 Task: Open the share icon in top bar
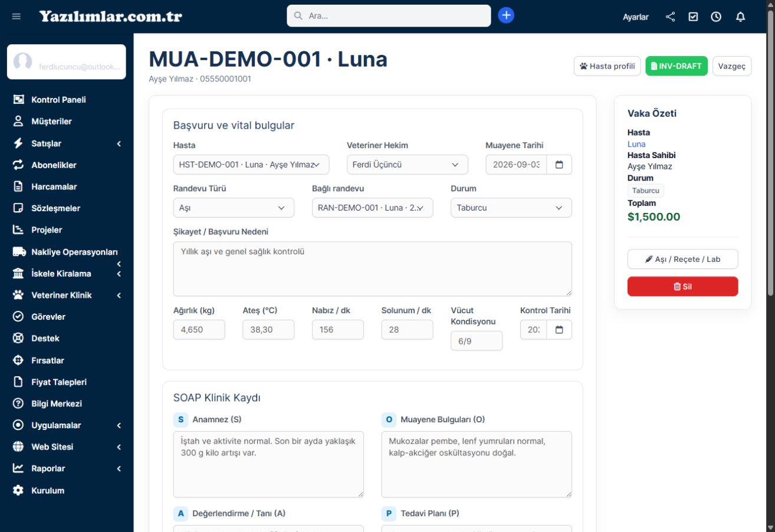click(671, 17)
